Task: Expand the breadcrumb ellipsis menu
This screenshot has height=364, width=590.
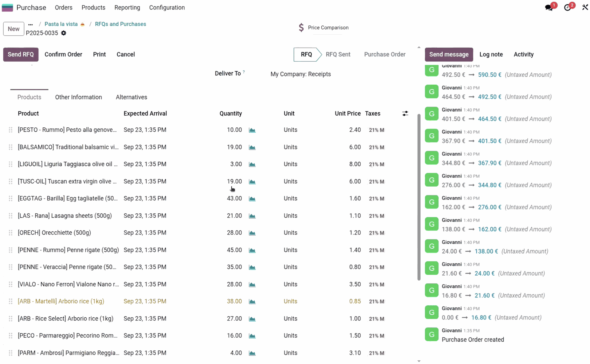Action: 30,24
